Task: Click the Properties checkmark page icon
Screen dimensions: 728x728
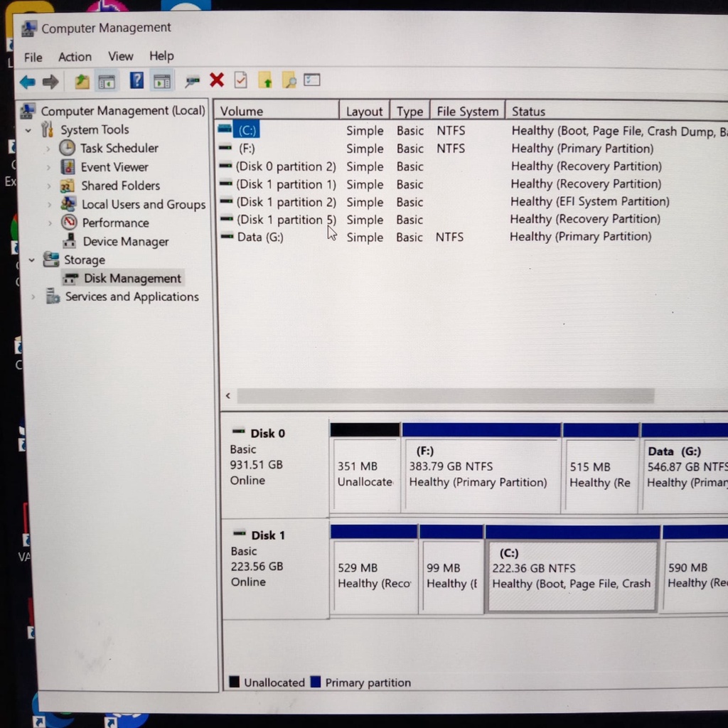Action: coord(241,80)
